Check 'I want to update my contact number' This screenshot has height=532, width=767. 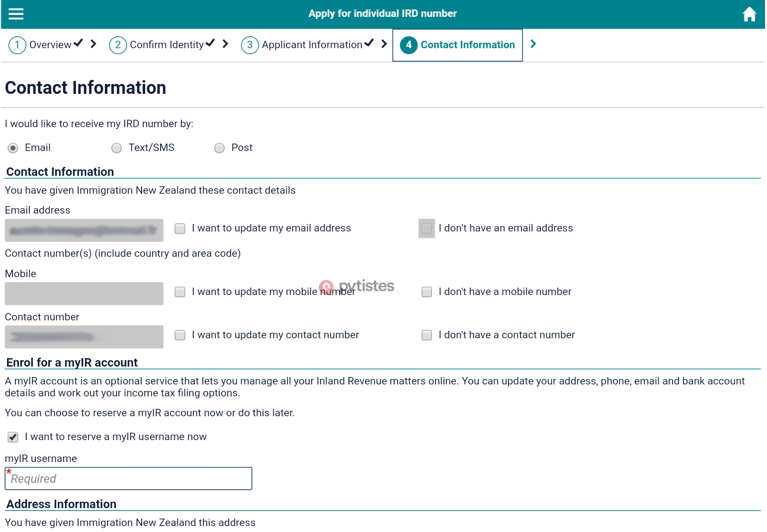pyautogui.click(x=180, y=335)
